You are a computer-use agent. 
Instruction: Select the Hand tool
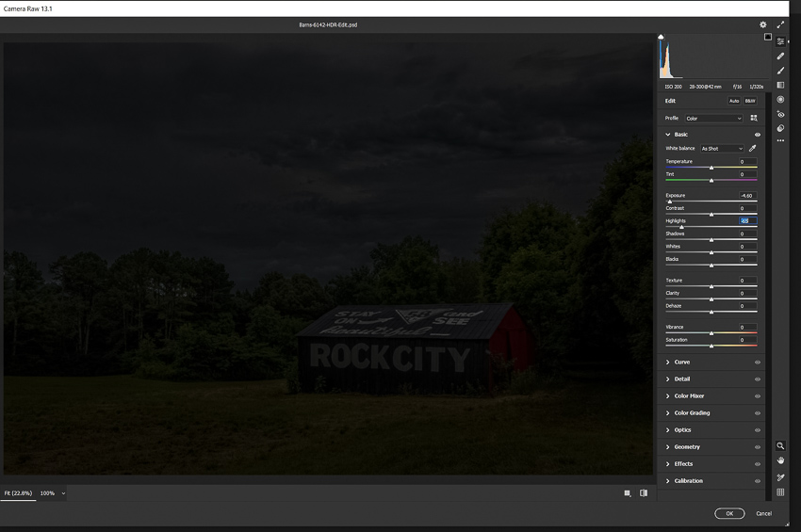pos(780,460)
